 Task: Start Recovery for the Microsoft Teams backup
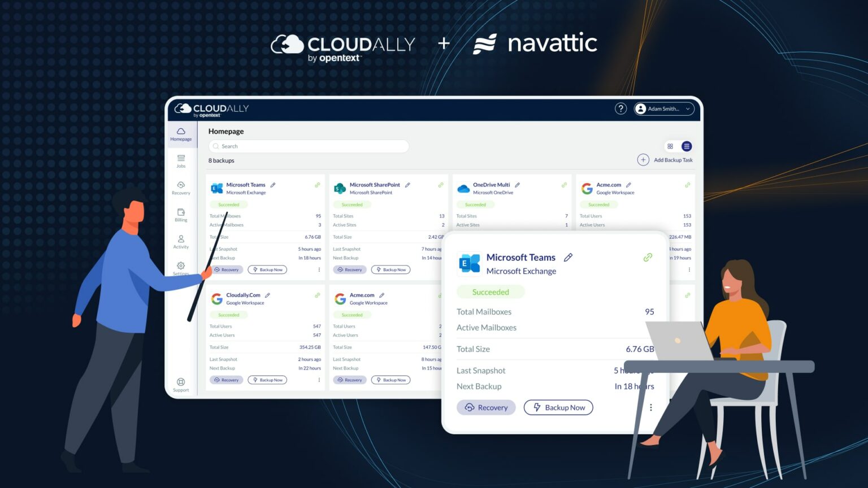(x=486, y=407)
